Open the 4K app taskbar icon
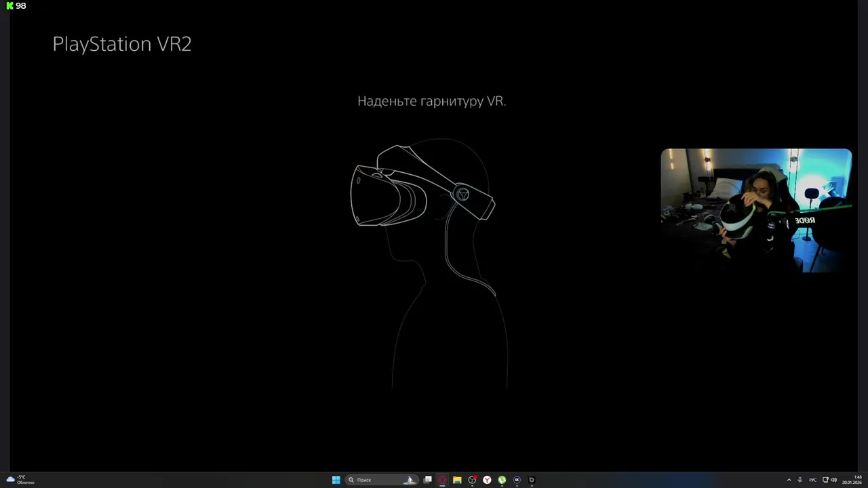 tap(517, 480)
